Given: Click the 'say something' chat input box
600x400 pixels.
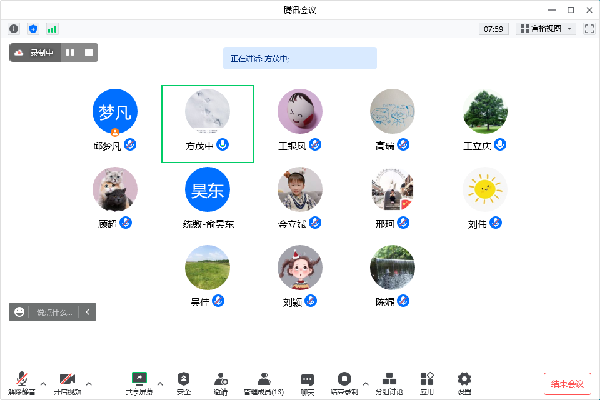Looking at the screenshot, I should pos(55,313).
